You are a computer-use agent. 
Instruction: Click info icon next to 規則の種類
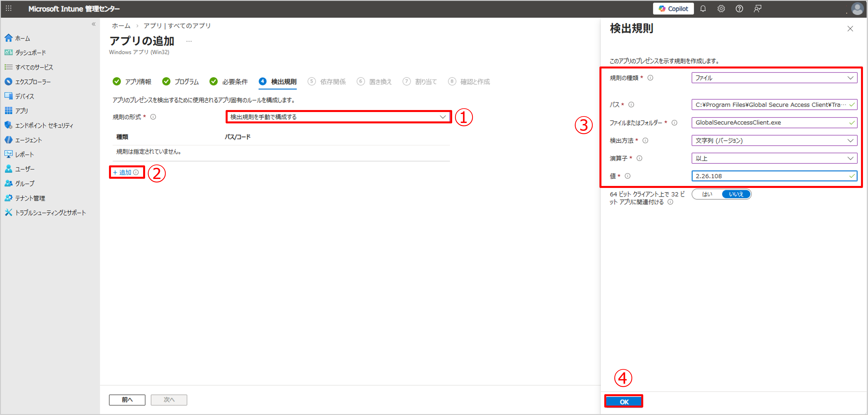[650, 78]
